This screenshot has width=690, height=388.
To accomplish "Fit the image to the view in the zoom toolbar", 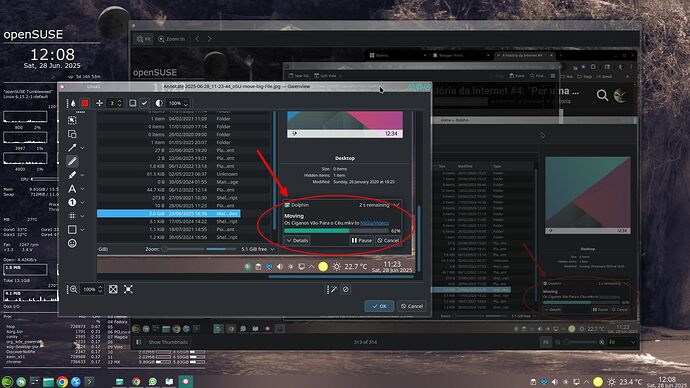I will tap(113, 289).
